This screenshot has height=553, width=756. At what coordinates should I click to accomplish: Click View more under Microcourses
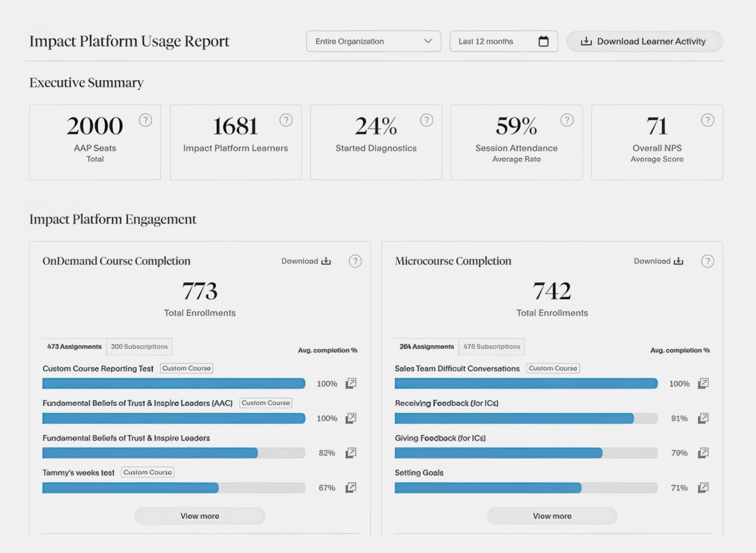point(552,516)
